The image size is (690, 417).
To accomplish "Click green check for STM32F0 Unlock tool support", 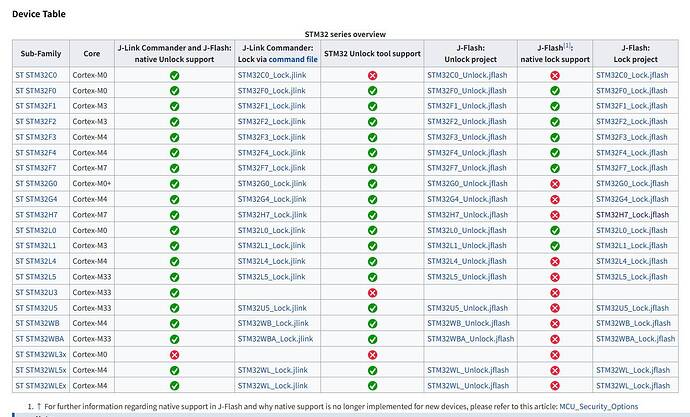I will tap(372, 91).
